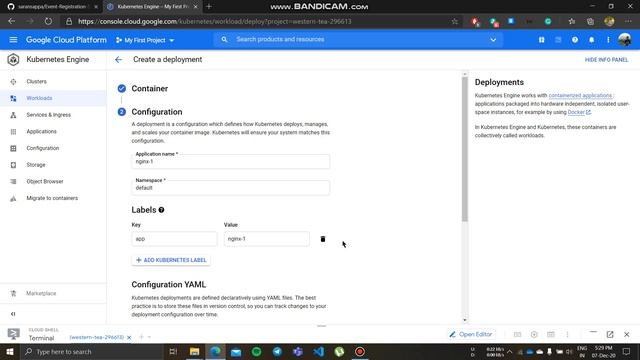The height and width of the screenshot is (360, 640).
Task: Open the main navigation hamburger menu
Action: pos(13,40)
